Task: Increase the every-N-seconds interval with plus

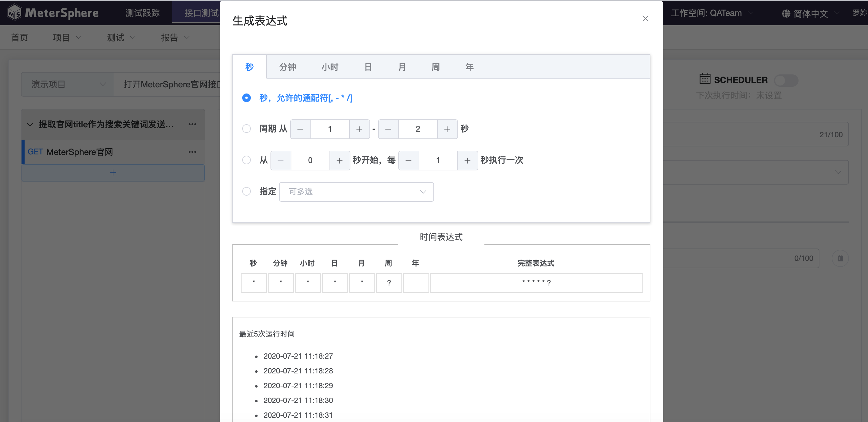Action: (468, 161)
